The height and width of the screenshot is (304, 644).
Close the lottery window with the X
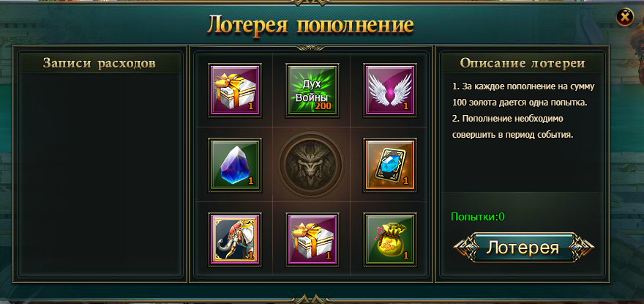click(625, 18)
